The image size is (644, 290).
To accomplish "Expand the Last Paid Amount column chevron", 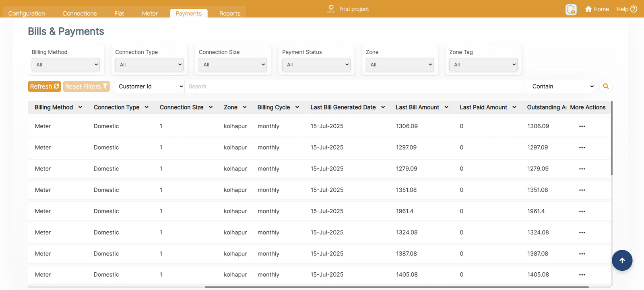I will tap(514, 107).
